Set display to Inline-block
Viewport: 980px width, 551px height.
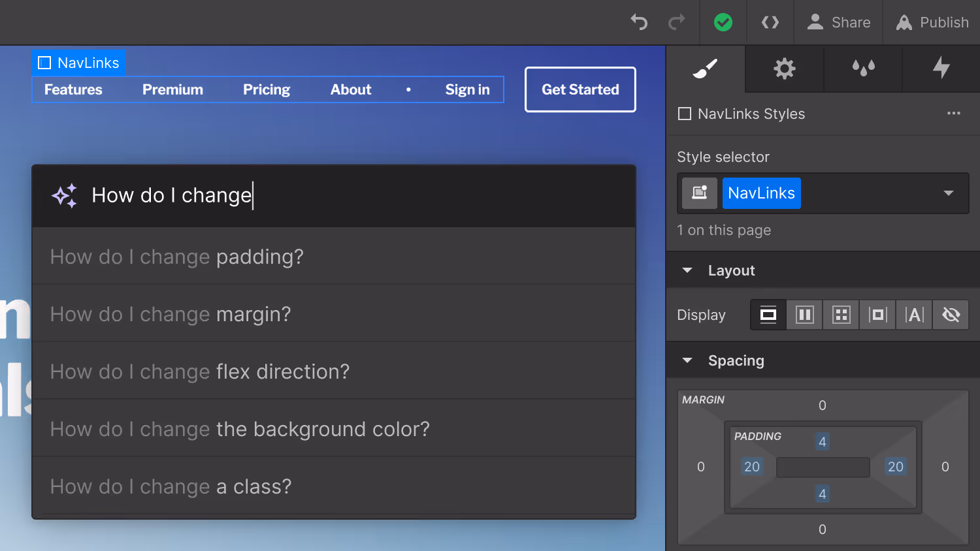click(878, 315)
